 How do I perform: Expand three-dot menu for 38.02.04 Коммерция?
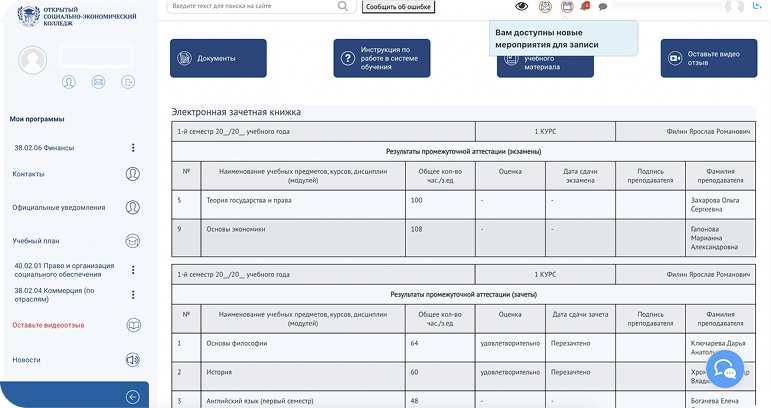tap(133, 294)
